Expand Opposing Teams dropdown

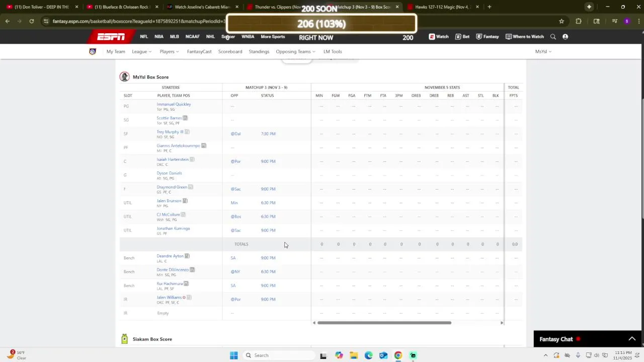point(295,51)
